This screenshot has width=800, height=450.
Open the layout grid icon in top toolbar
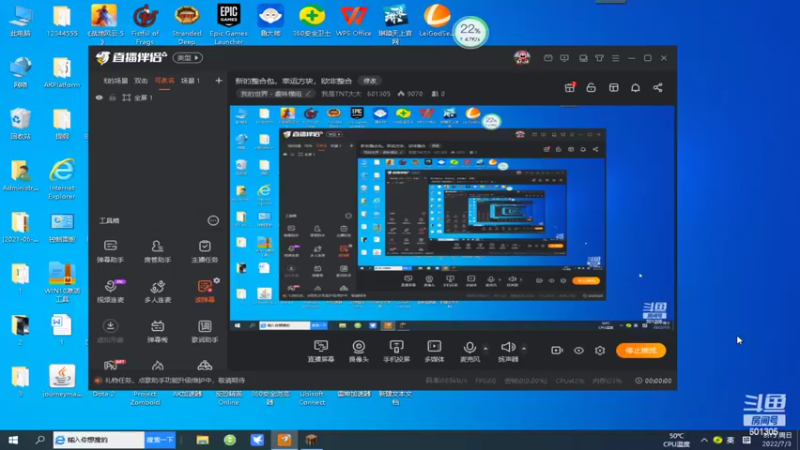pos(613,88)
